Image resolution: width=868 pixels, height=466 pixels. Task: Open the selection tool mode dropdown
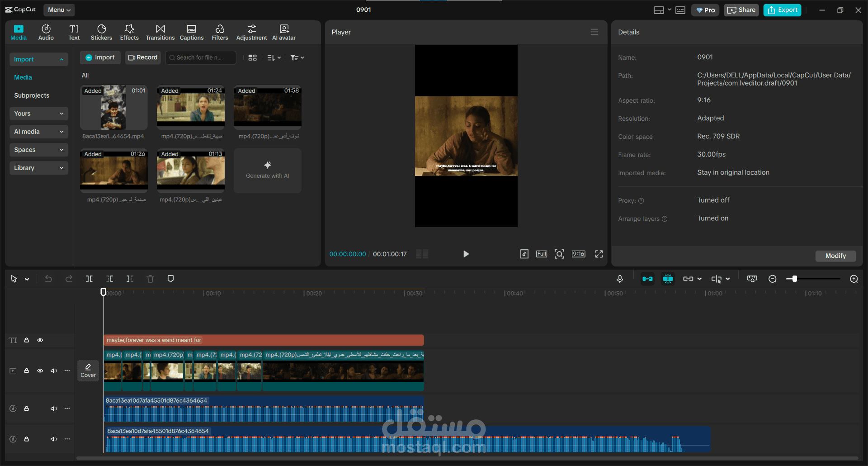click(x=27, y=279)
